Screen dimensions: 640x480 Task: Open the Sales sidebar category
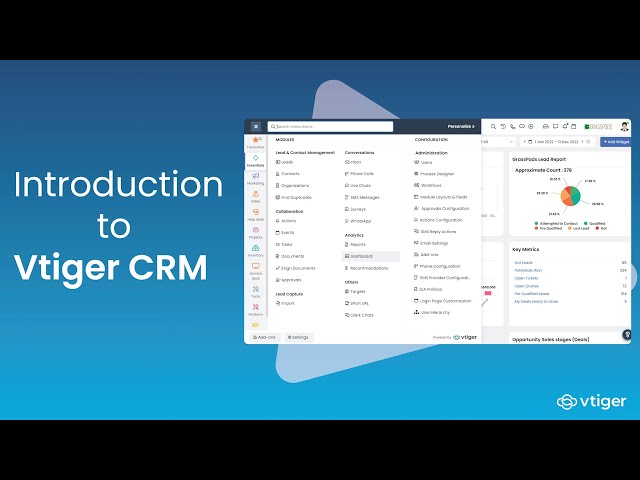point(256,197)
